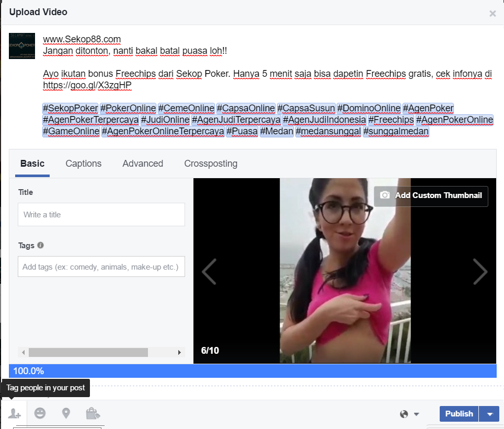Switch to the Crossposting tab
Screen dimensions: 504x429
211,164
